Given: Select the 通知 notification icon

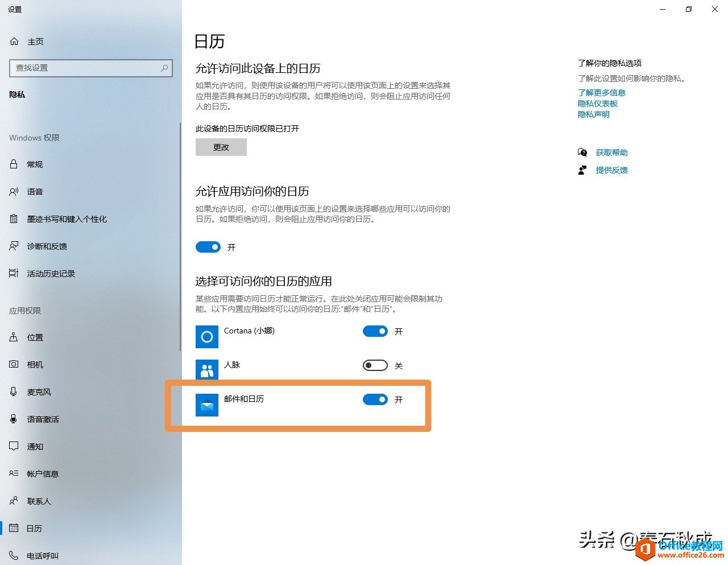Looking at the screenshot, I should click(x=14, y=446).
